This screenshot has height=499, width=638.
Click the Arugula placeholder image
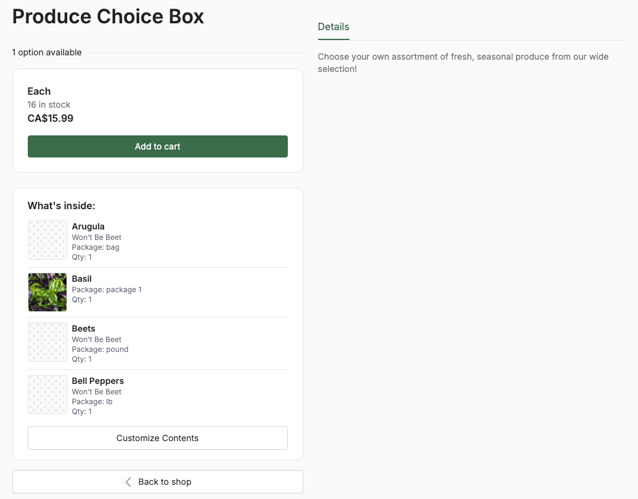47,240
